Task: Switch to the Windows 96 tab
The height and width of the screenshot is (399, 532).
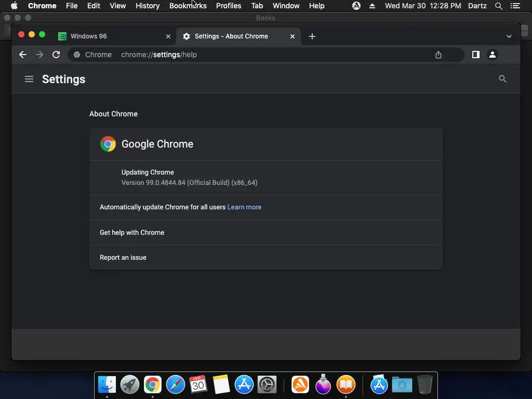Action: point(114,36)
